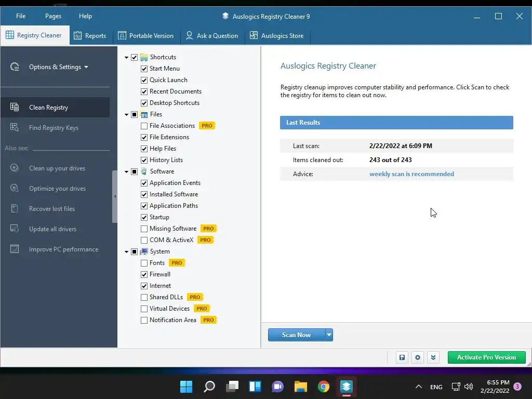Click the notification count badge
The width and height of the screenshot is (532, 399).
(x=517, y=386)
